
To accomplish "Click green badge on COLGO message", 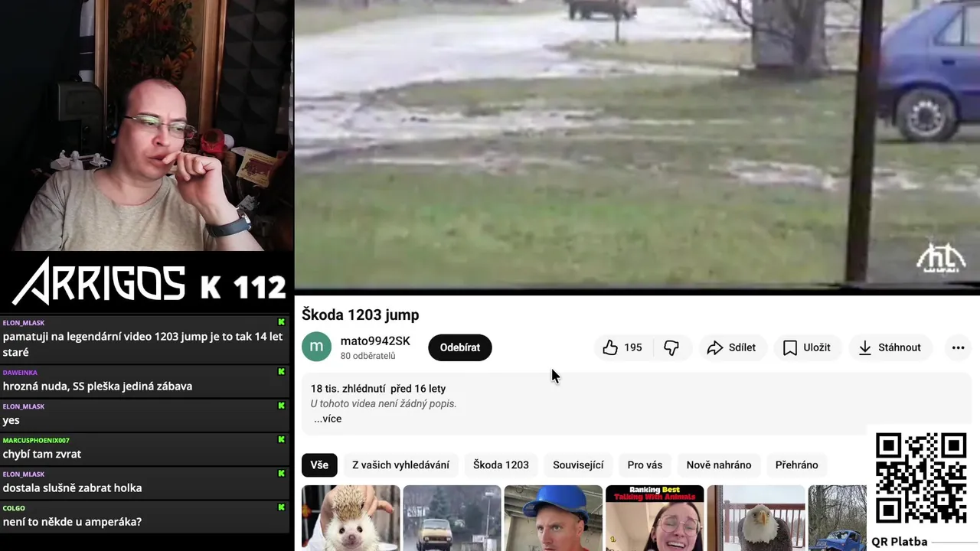I will 281,507.
